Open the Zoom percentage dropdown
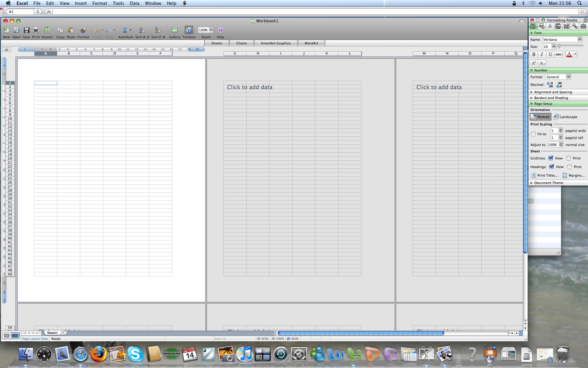The image size is (588, 368). (x=211, y=30)
